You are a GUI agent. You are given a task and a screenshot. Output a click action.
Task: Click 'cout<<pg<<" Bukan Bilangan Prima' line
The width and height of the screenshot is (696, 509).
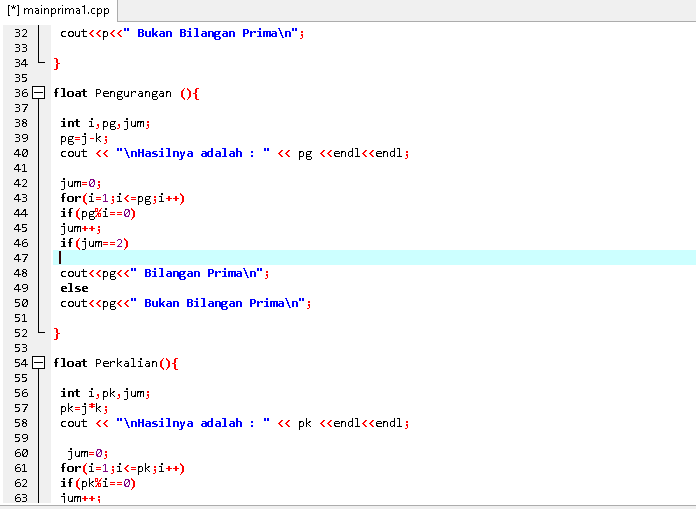point(186,303)
